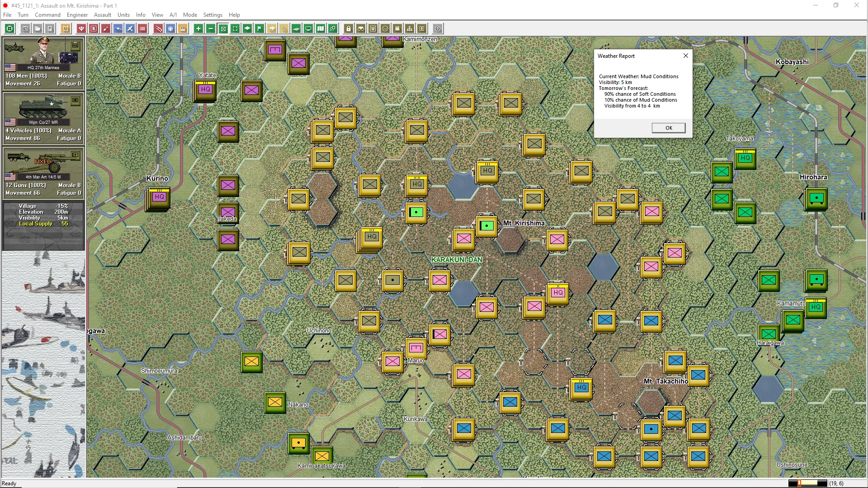This screenshot has width=868, height=488.
Task: Click the green plus zoom-in icon
Action: [x=198, y=29]
